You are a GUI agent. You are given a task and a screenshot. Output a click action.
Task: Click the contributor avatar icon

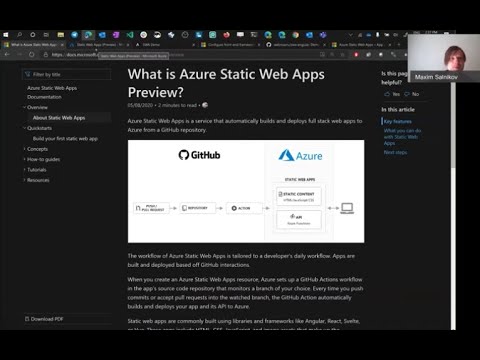pyautogui.click(x=205, y=105)
